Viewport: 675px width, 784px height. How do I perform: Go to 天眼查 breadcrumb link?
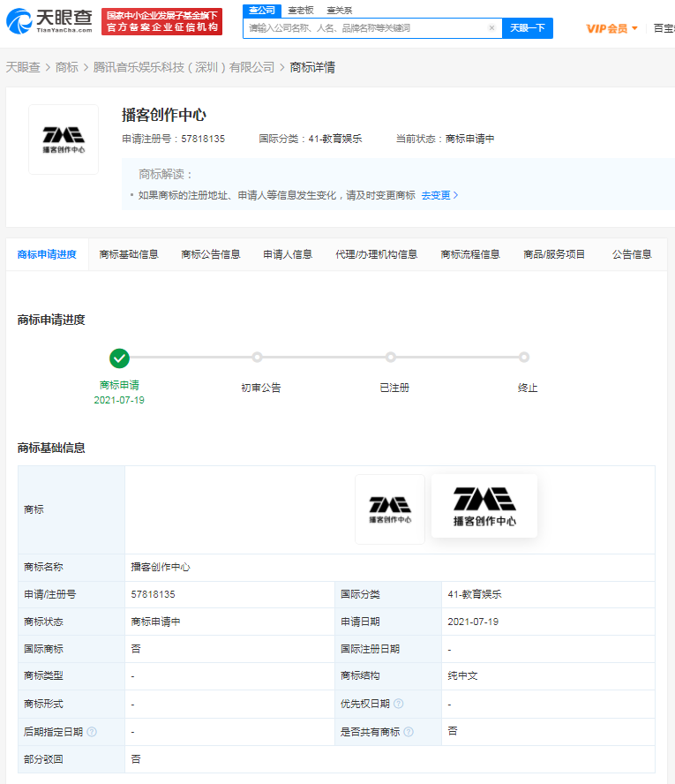click(23, 67)
